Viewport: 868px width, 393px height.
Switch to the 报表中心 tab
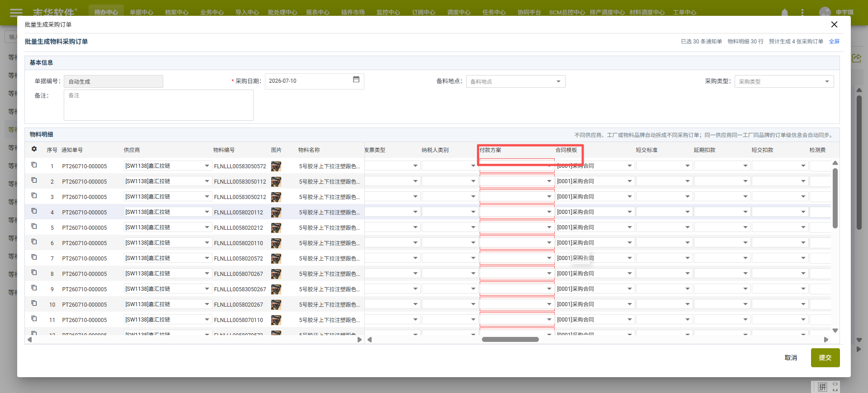[x=318, y=13]
